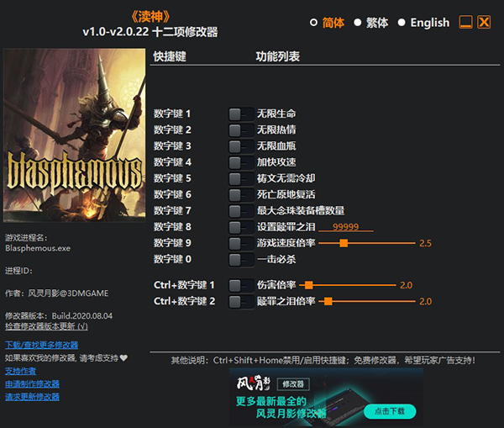This screenshot has width=504, height=428.
Task: Enable the 无限热情 toggle
Action: [241, 130]
